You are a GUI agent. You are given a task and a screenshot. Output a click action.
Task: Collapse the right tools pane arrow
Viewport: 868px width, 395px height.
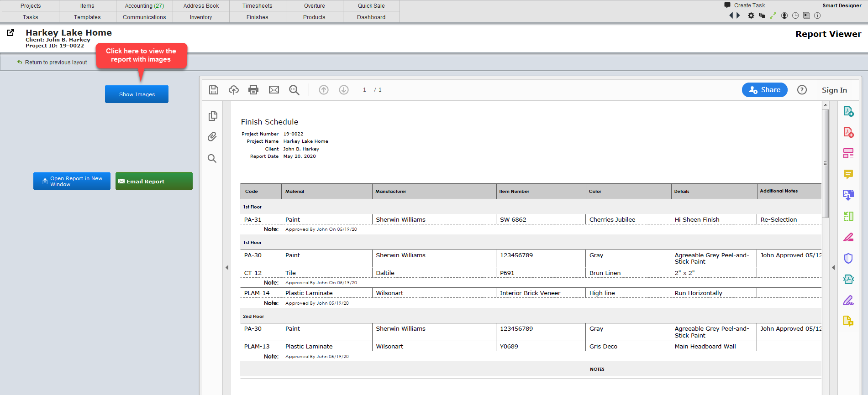[833, 268]
